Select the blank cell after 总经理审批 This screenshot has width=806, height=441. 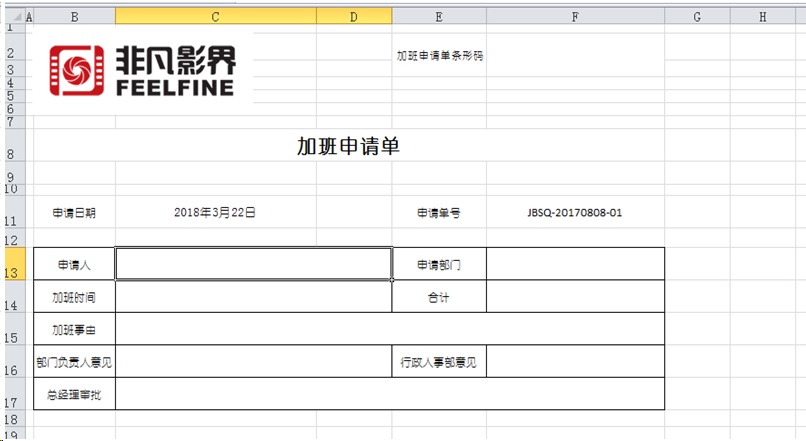click(x=389, y=394)
